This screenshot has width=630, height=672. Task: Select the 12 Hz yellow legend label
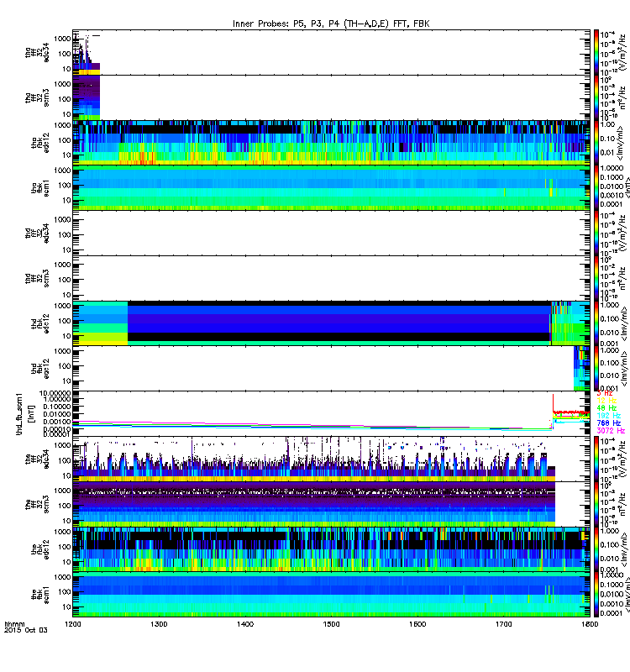click(x=606, y=401)
